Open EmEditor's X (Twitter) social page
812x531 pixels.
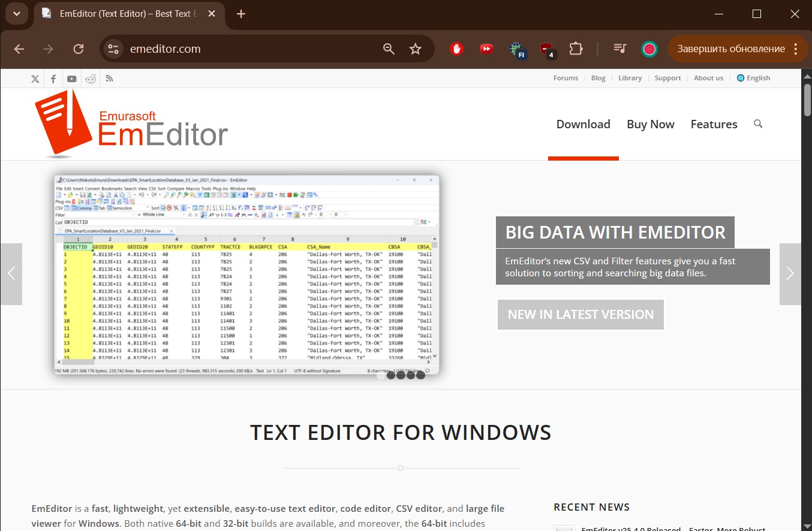point(35,79)
